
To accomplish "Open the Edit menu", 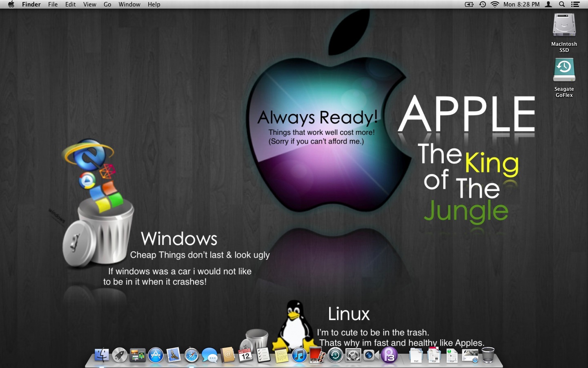I will (70, 4).
